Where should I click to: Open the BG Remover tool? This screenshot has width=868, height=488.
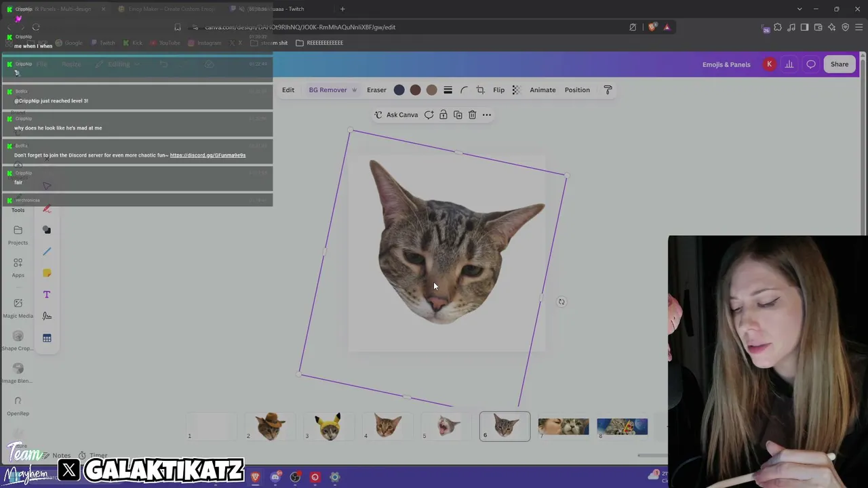click(x=332, y=89)
